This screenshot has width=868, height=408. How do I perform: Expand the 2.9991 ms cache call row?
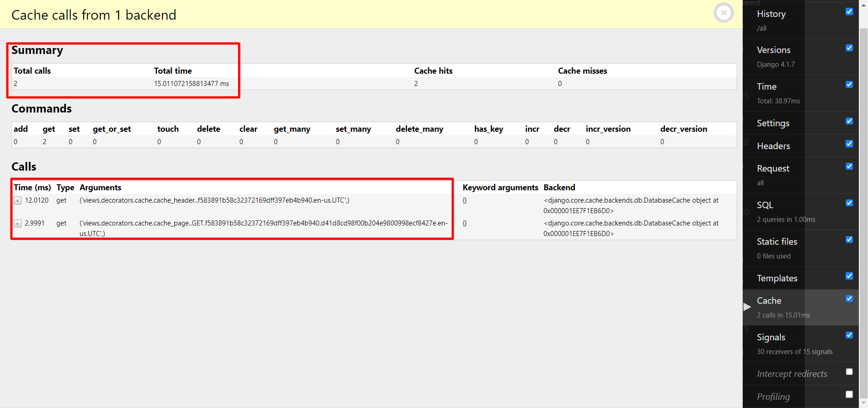pyautogui.click(x=17, y=224)
